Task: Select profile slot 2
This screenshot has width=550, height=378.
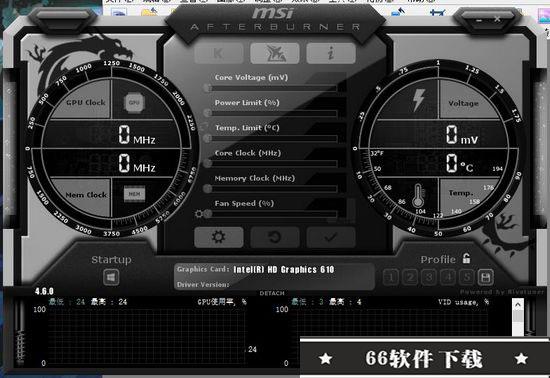Action: 410,278
